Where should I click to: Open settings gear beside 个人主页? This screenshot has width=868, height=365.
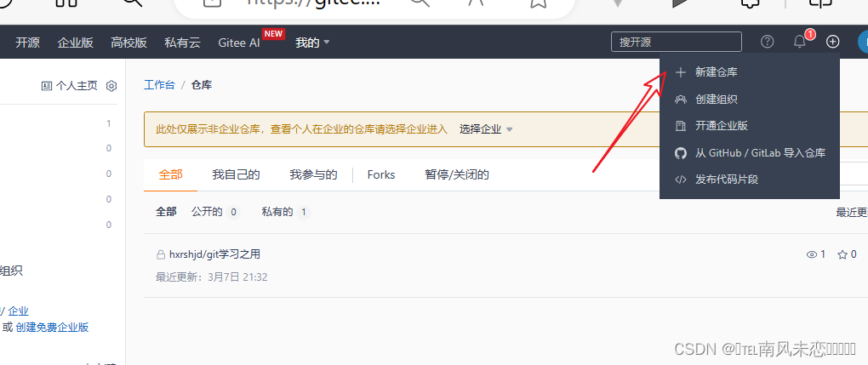pyautogui.click(x=111, y=86)
